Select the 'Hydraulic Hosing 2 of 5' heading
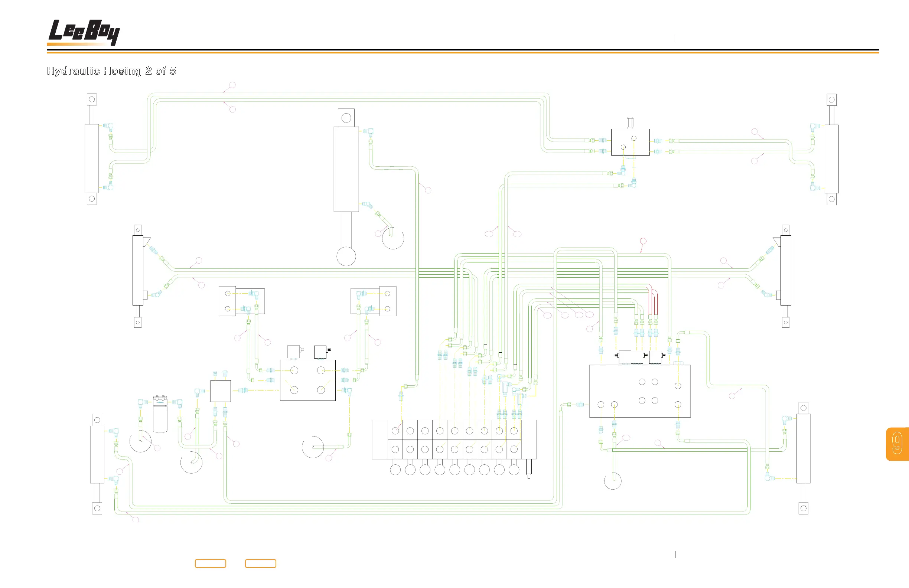909x588 pixels. pos(111,71)
